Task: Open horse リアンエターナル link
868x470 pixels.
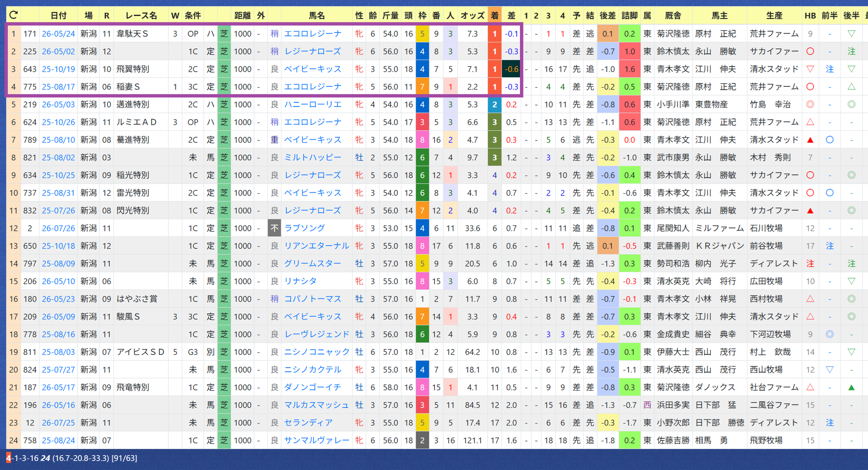Action: pyautogui.click(x=317, y=246)
